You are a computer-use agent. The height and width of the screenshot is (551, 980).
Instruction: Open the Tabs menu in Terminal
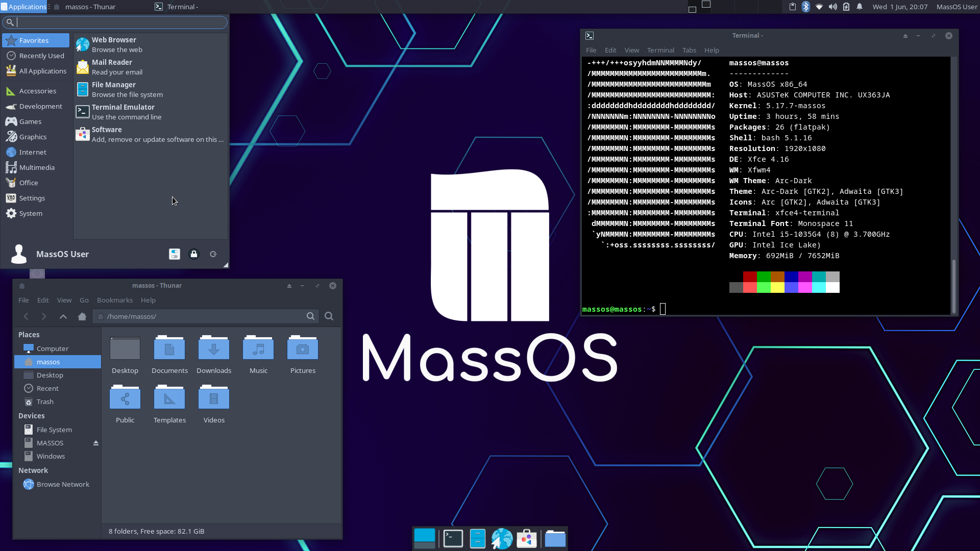tap(689, 50)
